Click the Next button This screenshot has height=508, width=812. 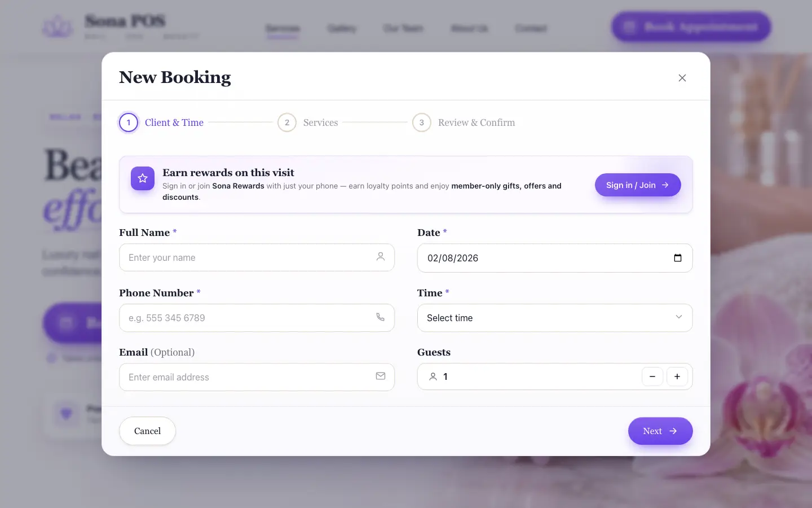(660, 431)
